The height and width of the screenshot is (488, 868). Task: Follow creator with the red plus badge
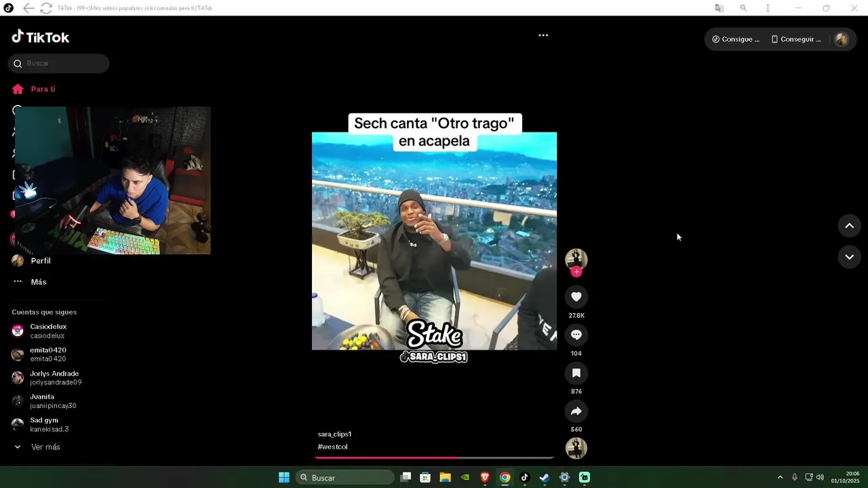pyautogui.click(x=576, y=272)
